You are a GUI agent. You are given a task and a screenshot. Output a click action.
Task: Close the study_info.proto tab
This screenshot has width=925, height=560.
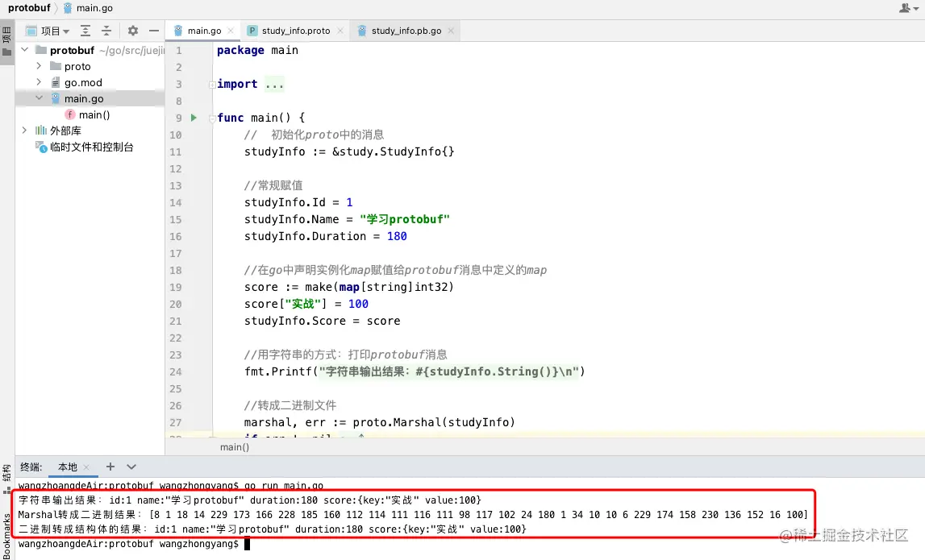click(340, 31)
